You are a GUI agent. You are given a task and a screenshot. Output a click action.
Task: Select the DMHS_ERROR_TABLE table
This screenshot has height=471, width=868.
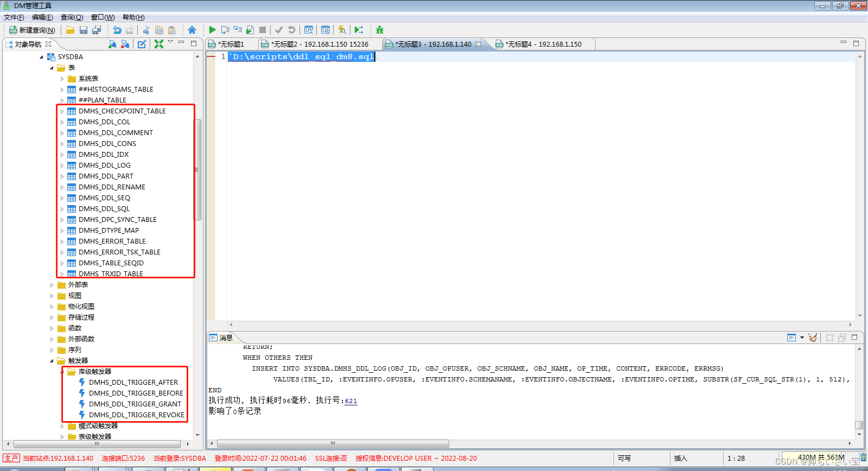[112, 241]
